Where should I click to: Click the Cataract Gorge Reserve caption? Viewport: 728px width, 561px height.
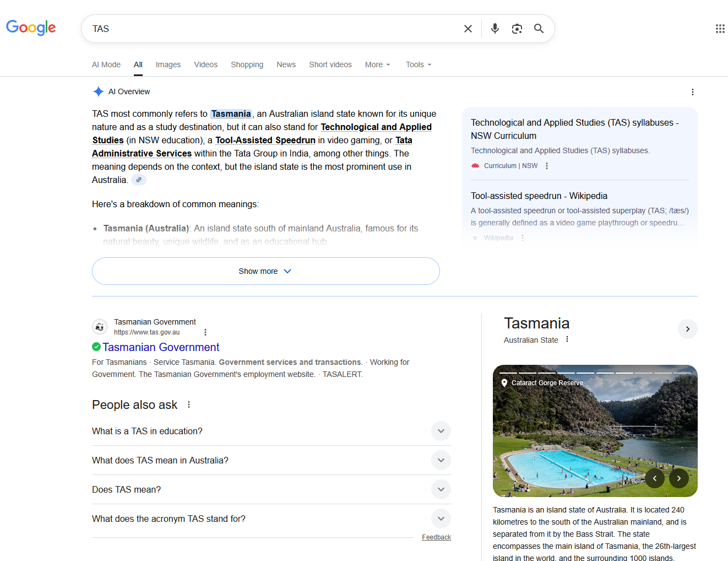547,383
